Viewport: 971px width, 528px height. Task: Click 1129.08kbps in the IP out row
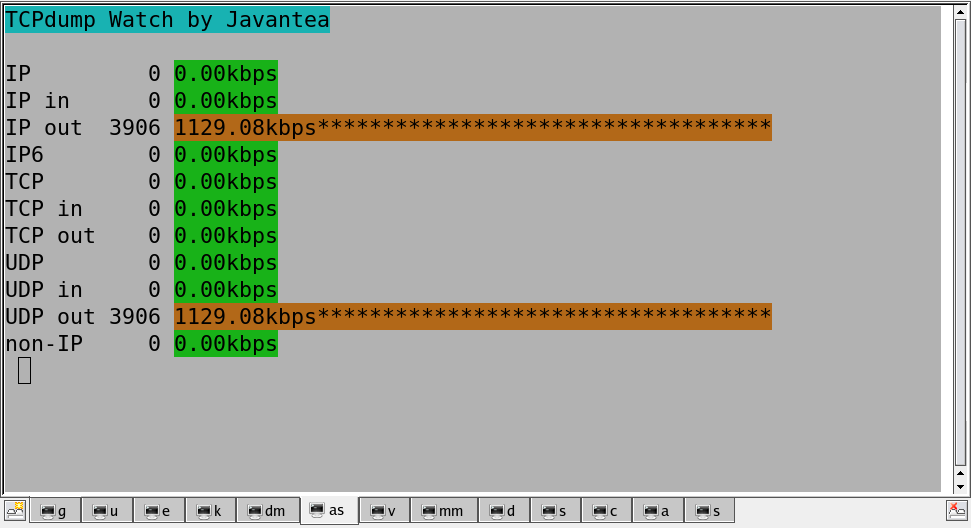(245, 128)
